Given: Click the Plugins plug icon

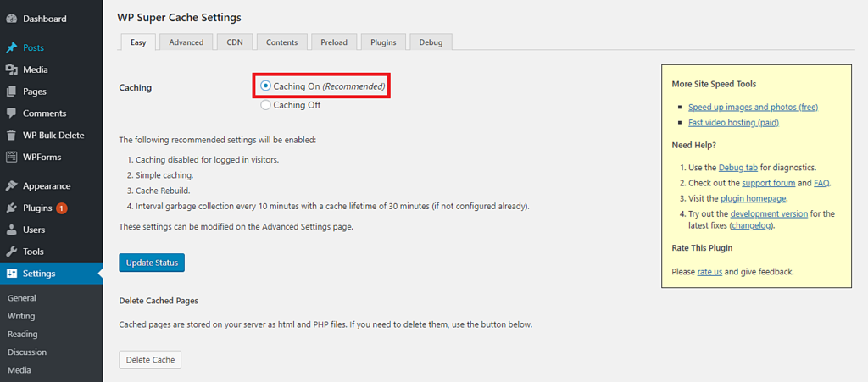Looking at the screenshot, I should tap(11, 208).
